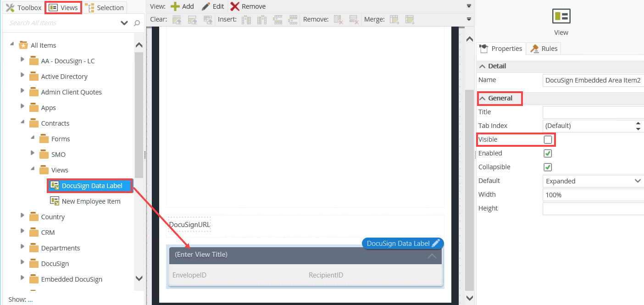Expand the AA - DocuSign - LC folder
The width and height of the screenshot is (644, 305).
point(22,60)
